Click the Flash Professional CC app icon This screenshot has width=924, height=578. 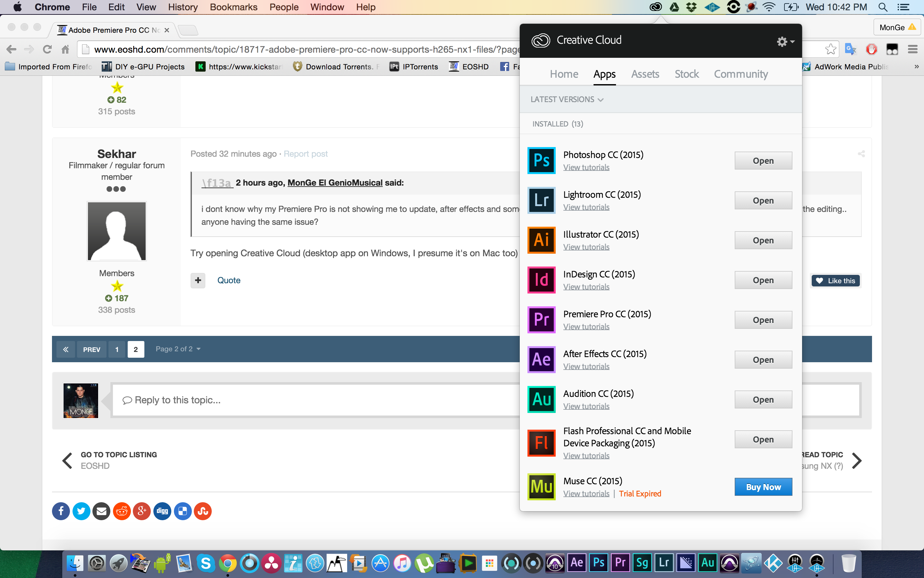pos(542,443)
